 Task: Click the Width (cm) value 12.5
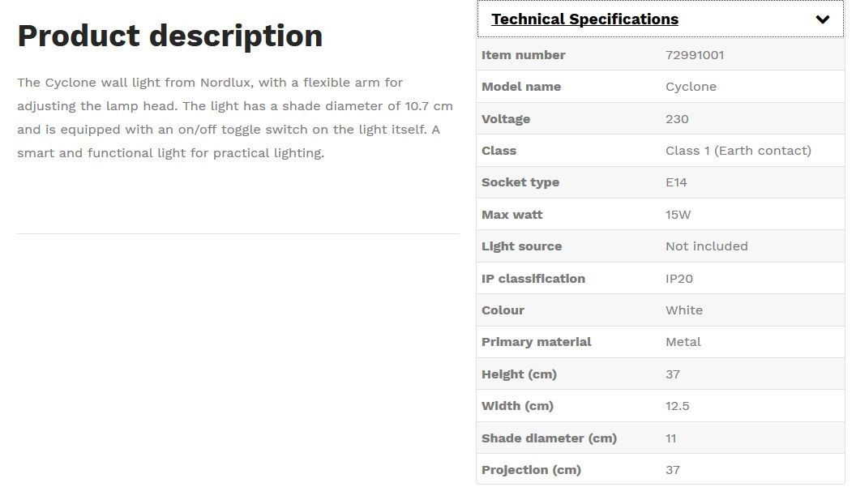(677, 406)
